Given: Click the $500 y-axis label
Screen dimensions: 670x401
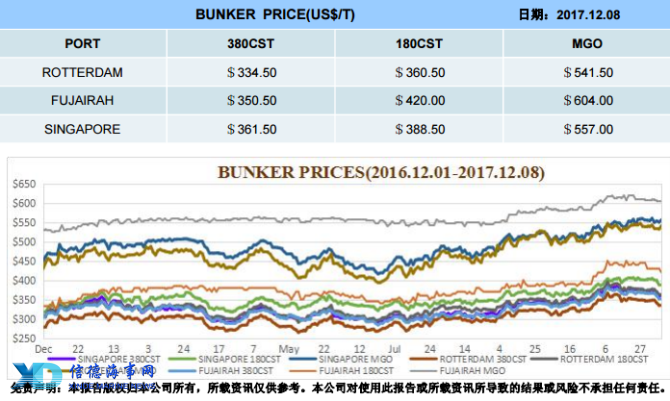Looking at the screenshot, I should pyautogui.click(x=24, y=242).
